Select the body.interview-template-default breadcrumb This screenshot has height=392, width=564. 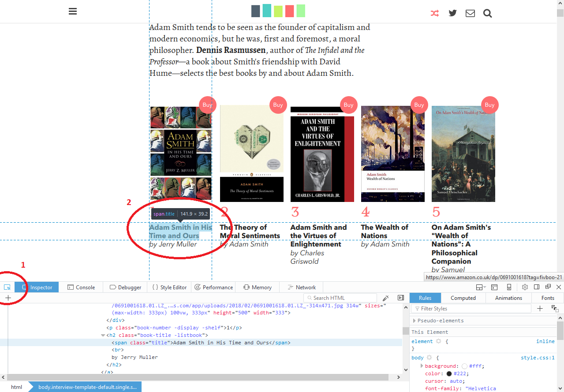coord(87,387)
